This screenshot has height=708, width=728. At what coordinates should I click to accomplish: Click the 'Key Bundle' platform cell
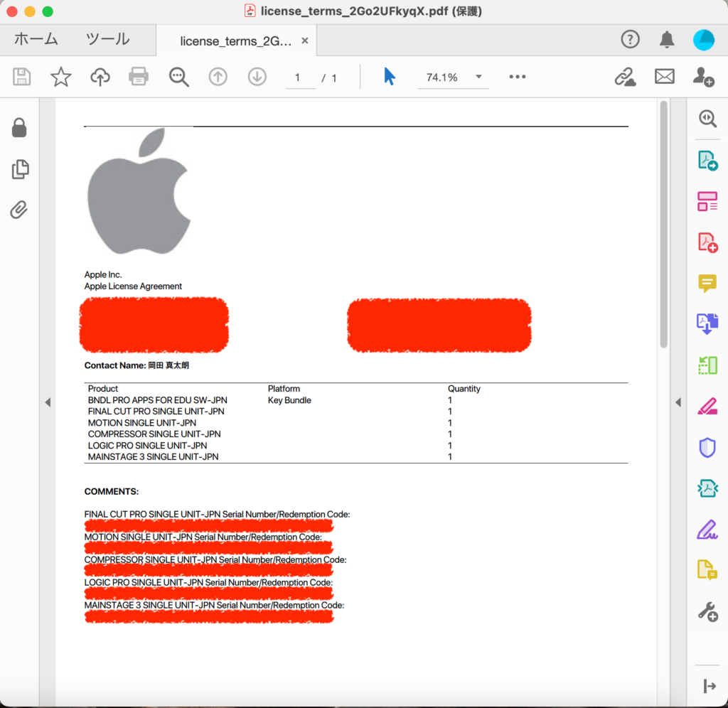pyautogui.click(x=289, y=400)
